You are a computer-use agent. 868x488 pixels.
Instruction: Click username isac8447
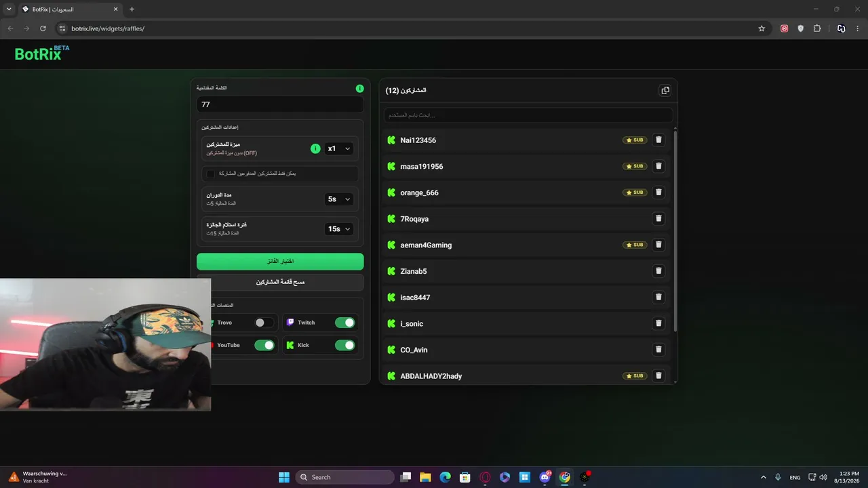[x=415, y=298]
